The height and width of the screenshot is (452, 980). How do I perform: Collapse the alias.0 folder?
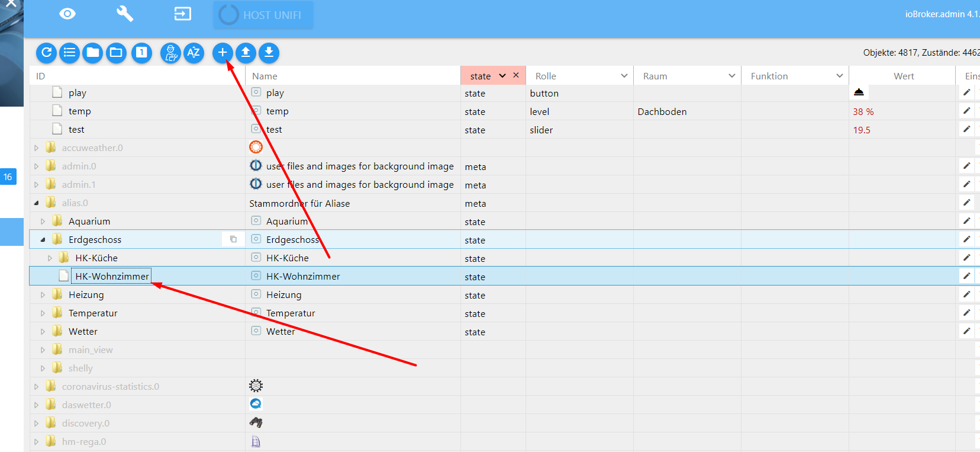tap(36, 203)
